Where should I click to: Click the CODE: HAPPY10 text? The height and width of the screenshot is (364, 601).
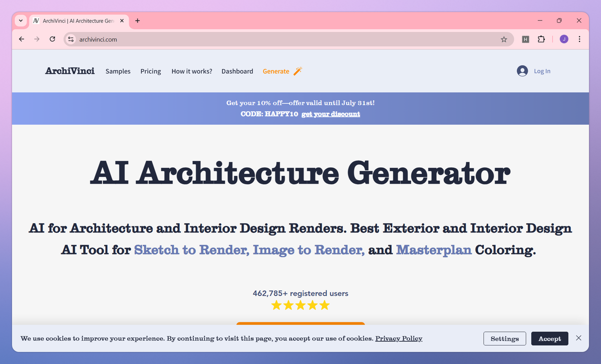269,114
